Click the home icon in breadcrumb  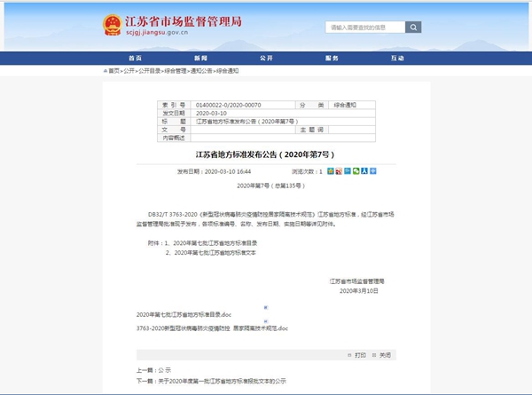(x=105, y=70)
